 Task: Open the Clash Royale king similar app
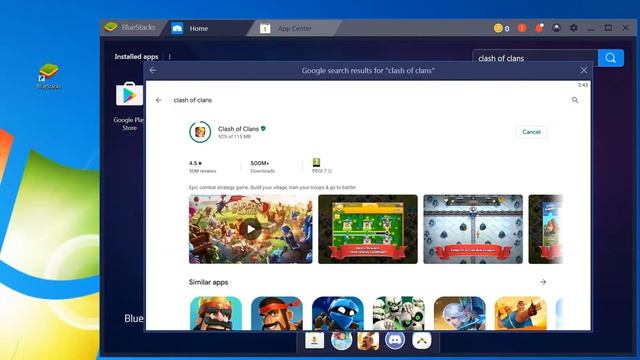pos(216,313)
